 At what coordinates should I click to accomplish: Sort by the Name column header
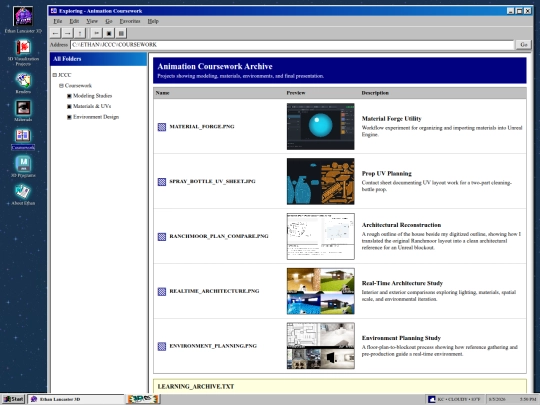(163, 93)
